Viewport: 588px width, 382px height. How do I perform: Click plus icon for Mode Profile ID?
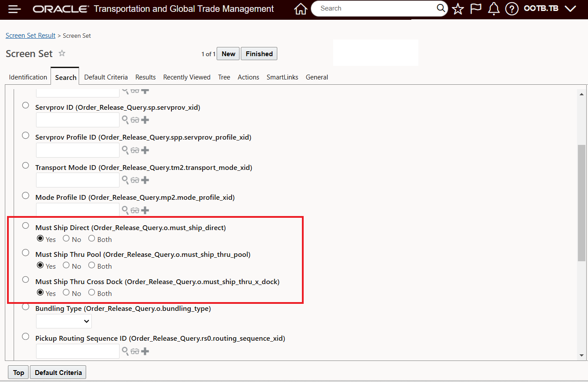pos(145,210)
